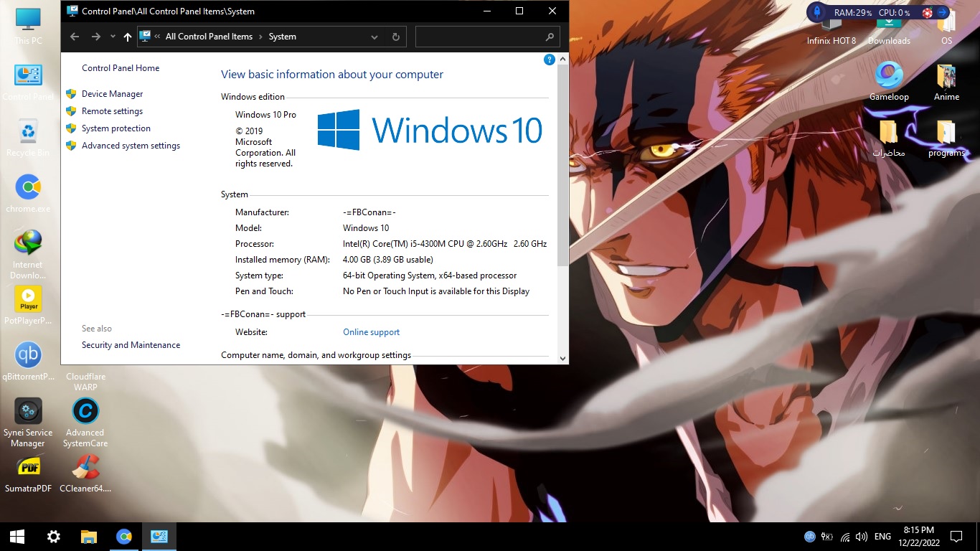Open Settings gear on the taskbar
The image size is (980, 551).
click(x=53, y=537)
